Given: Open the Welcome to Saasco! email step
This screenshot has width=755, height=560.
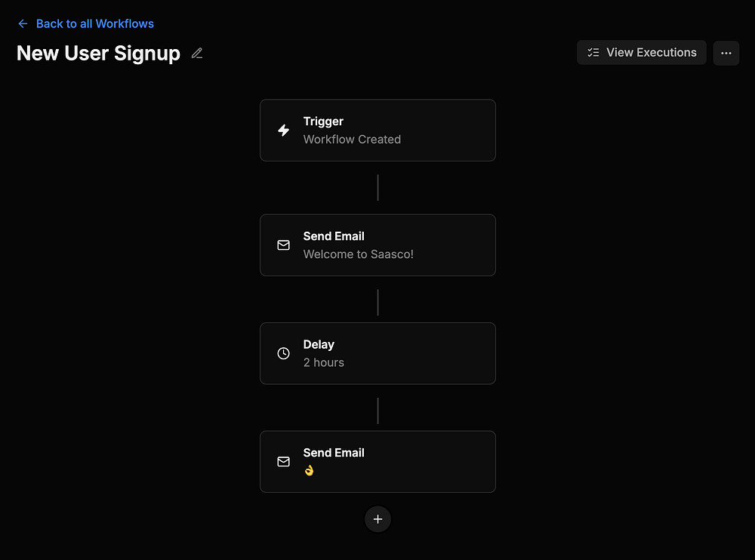Looking at the screenshot, I should point(378,245).
